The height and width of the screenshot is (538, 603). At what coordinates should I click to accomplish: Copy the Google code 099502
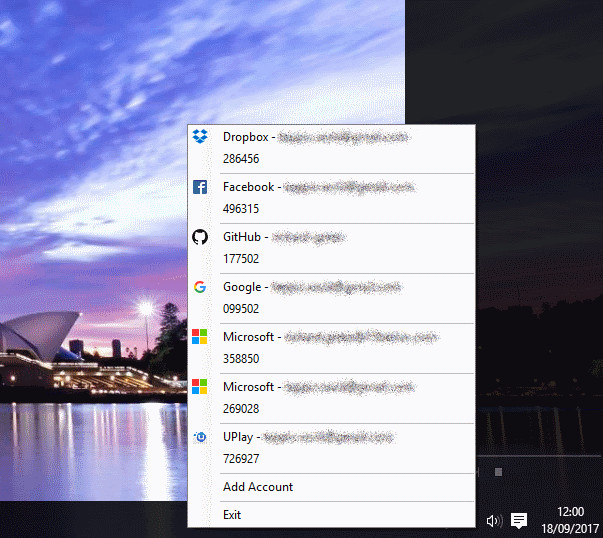click(x=241, y=309)
